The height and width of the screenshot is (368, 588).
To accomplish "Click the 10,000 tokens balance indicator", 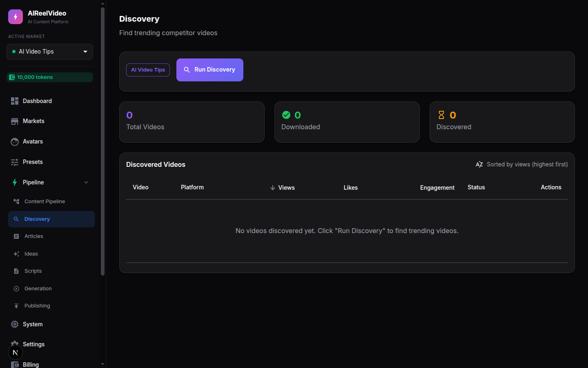I will [49, 77].
